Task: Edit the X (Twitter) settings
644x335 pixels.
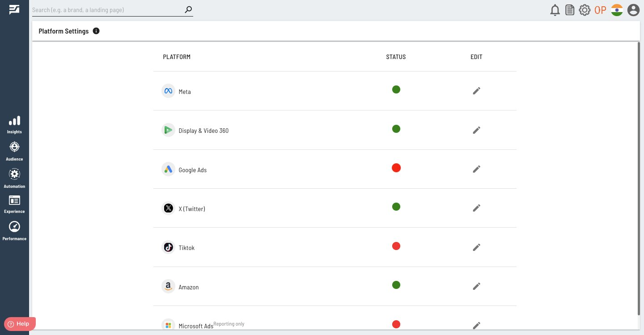Action: click(x=477, y=208)
